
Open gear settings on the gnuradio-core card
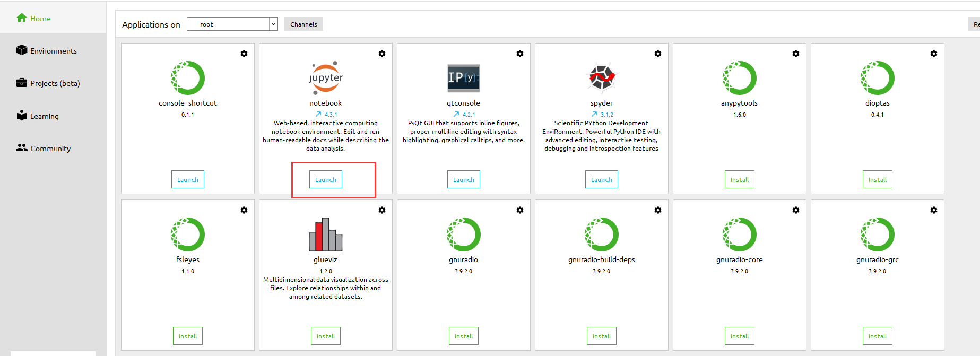pyautogui.click(x=796, y=210)
